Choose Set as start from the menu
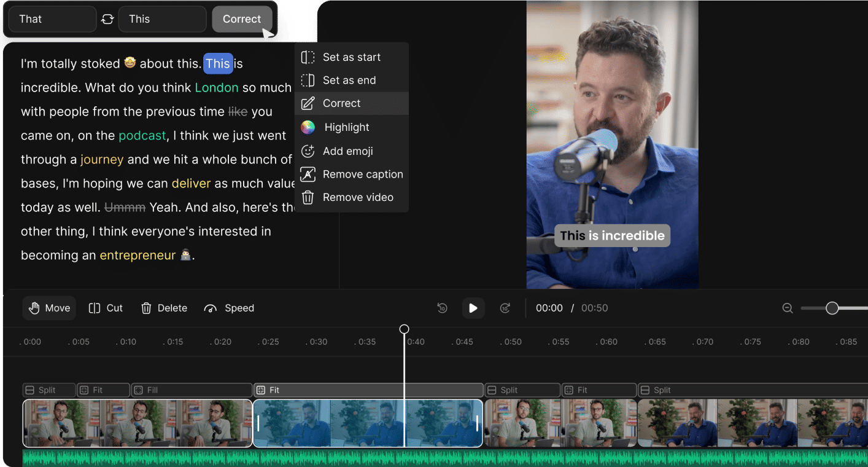 [351, 57]
